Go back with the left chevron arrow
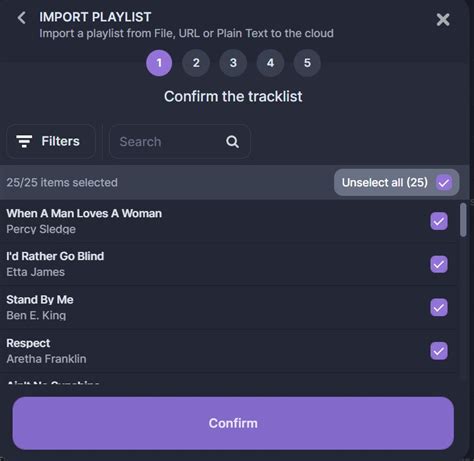 [x=21, y=18]
